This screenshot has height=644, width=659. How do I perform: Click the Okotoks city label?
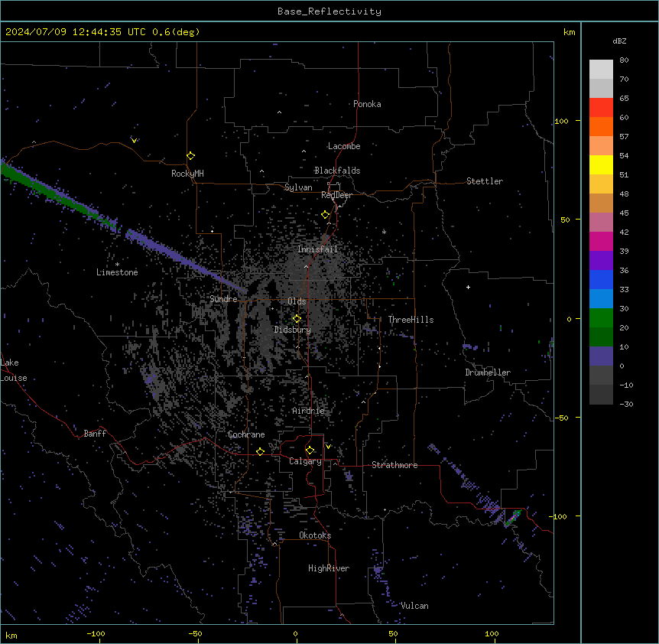click(x=315, y=535)
